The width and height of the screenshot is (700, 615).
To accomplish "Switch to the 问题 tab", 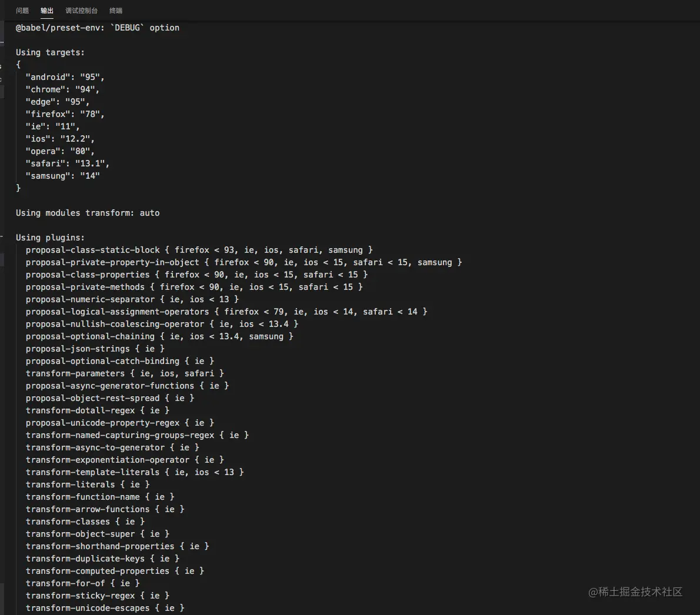I will pyautogui.click(x=22, y=11).
